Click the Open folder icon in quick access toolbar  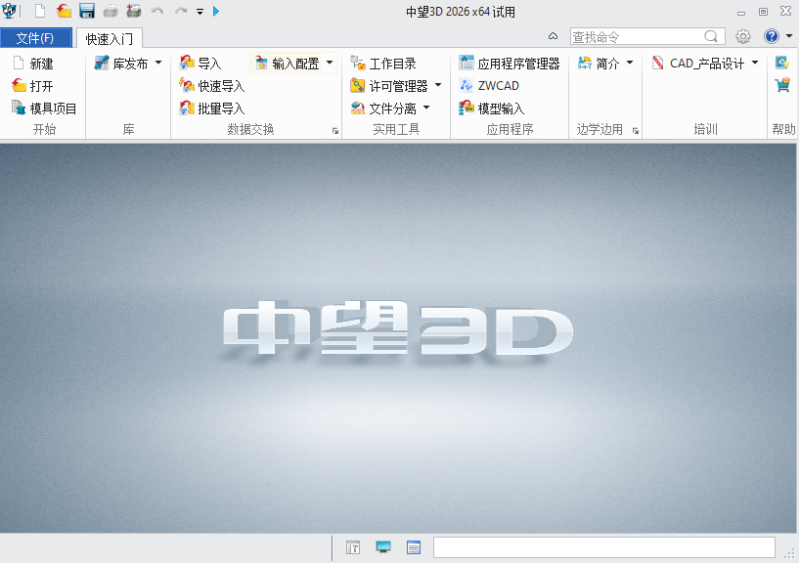point(64,11)
